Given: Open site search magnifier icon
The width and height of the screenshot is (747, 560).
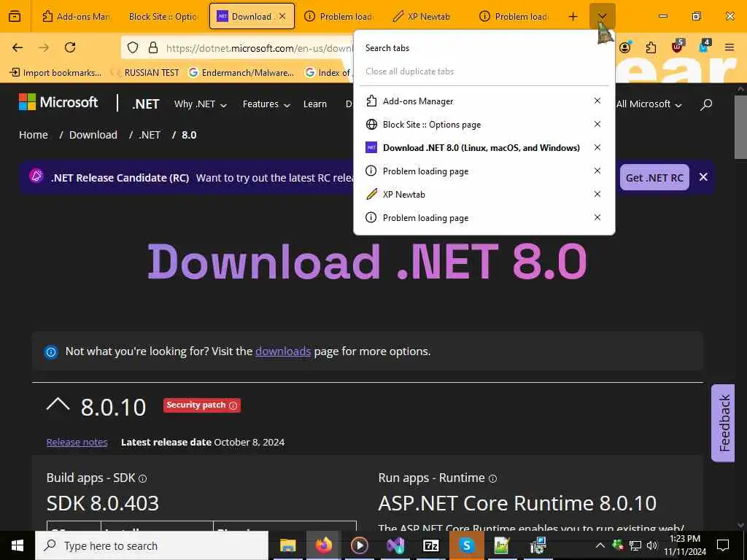Looking at the screenshot, I should pyautogui.click(x=706, y=104).
